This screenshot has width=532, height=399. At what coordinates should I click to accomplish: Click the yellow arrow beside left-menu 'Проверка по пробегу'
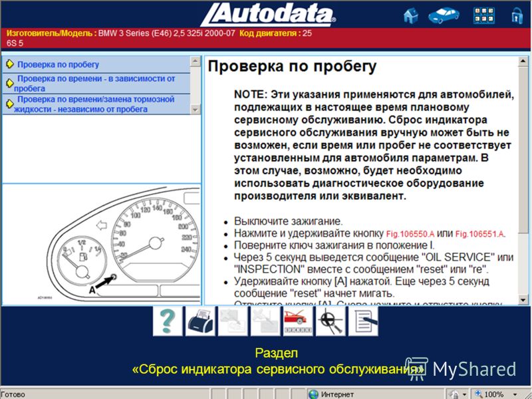10,64
